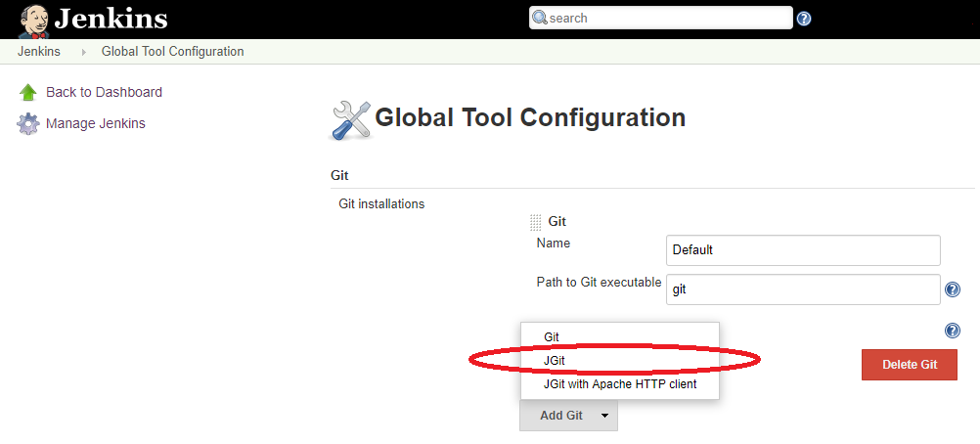Click the Path to Git executable label

[599, 283]
